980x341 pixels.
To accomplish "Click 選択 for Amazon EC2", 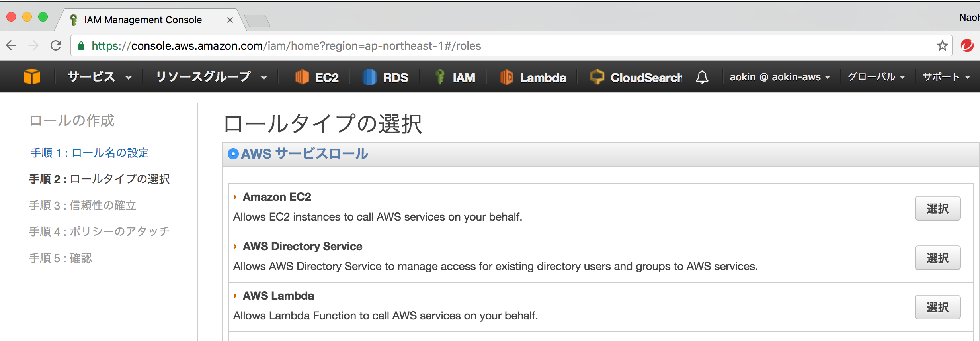I will [x=937, y=208].
